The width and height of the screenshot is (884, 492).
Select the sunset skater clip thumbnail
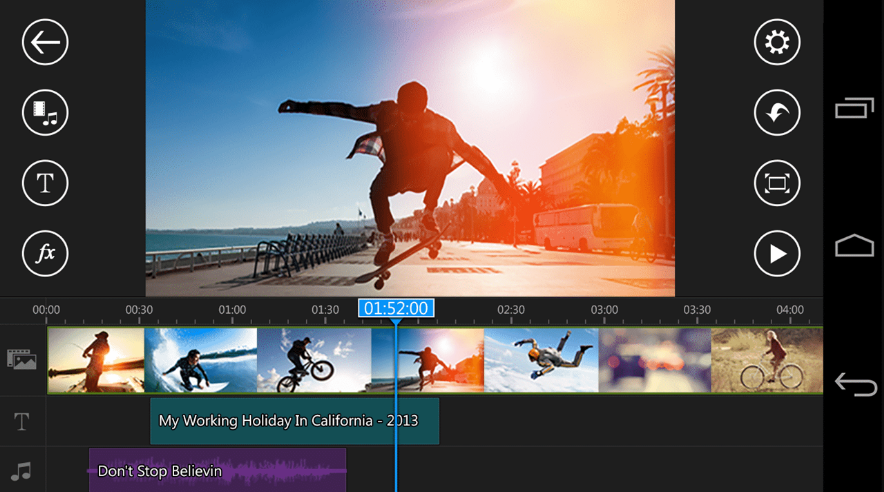[x=96, y=361]
